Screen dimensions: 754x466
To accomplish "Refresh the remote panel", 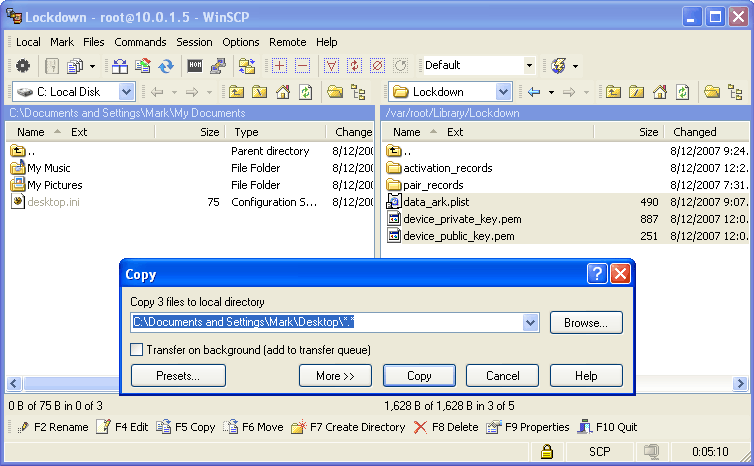I will point(683,91).
